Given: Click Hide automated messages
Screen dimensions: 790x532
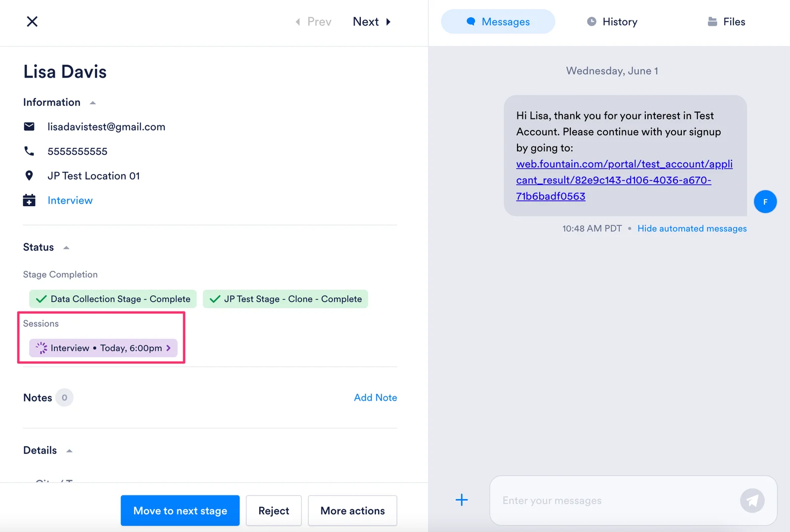Looking at the screenshot, I should click(692, 228).
